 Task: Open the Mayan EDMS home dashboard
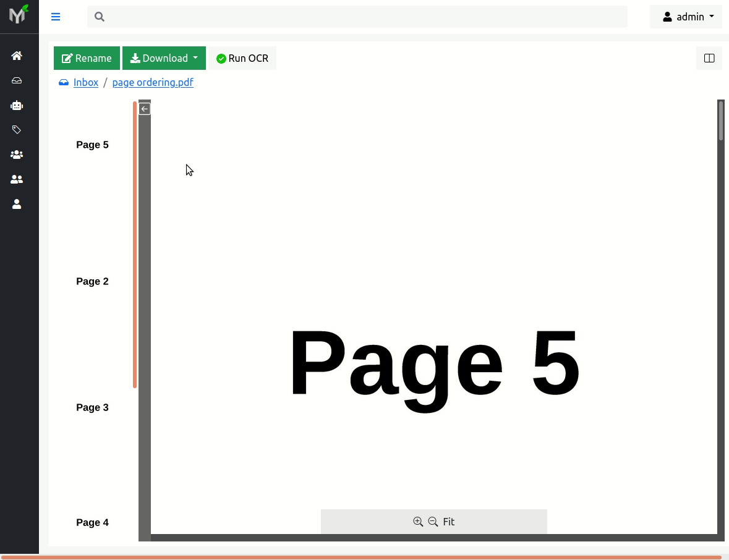click(17, 56)
